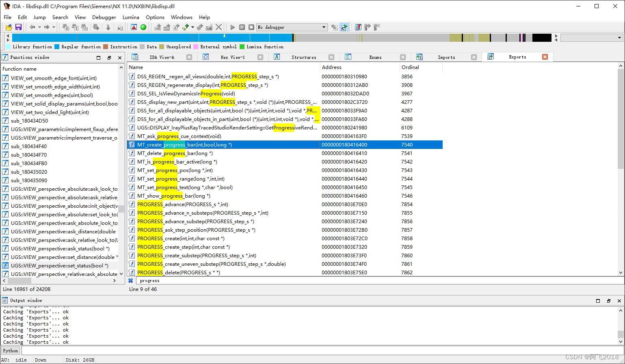This screenshot has height=364, width=625.
Task: Click the green analysis status circle
Action: 143,27
